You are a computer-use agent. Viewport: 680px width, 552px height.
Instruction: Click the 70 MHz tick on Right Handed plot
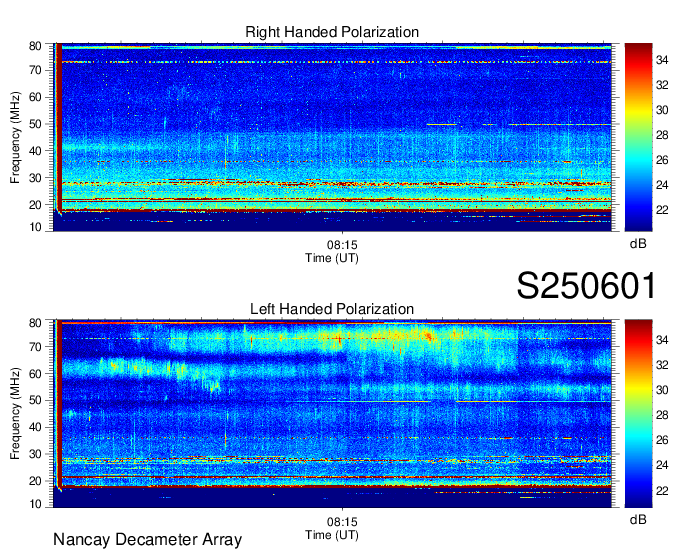point(35,70)
